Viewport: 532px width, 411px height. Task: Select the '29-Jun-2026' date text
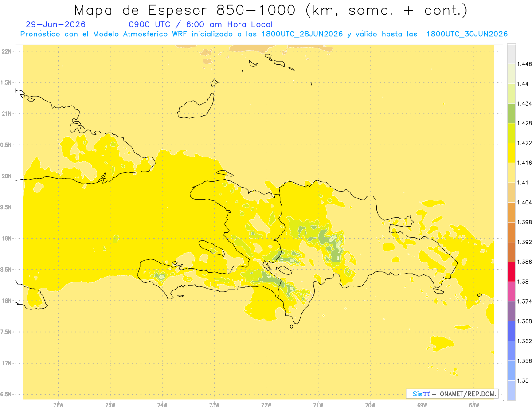pyautogui.click(x=56, y=25)
